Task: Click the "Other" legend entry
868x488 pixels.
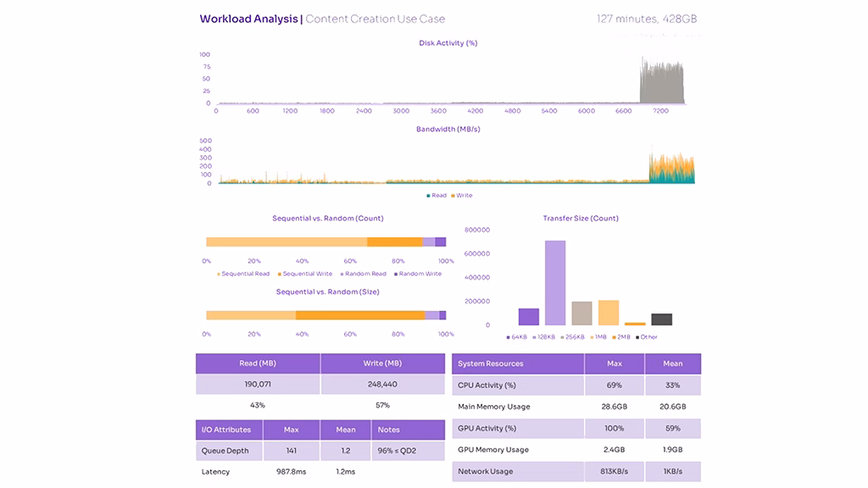Action: click(647, 337)
